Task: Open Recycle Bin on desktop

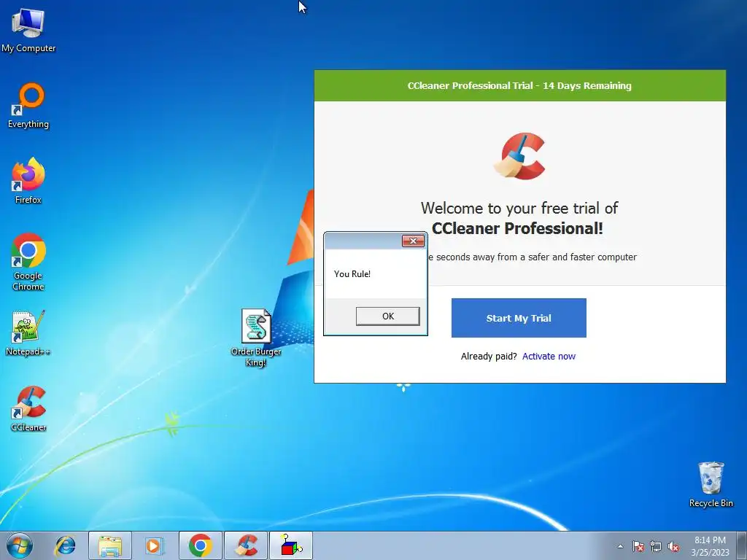Action: [x=711, y=484]
